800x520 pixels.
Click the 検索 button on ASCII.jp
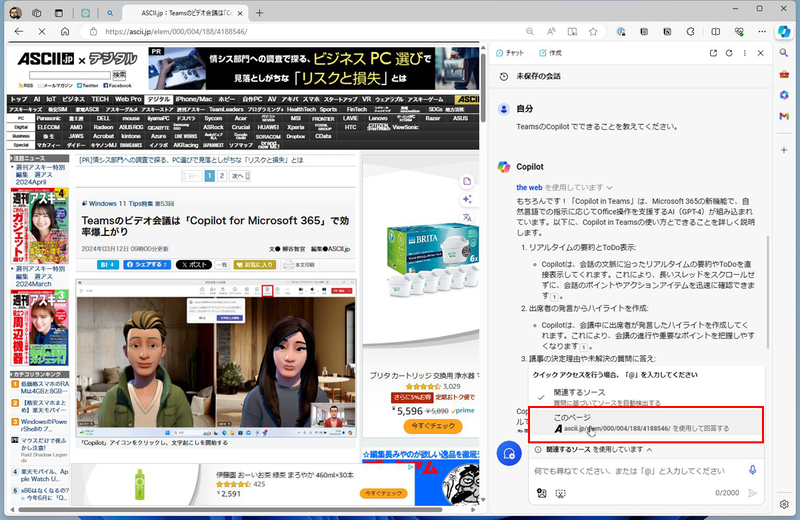[x=119, y=76]
